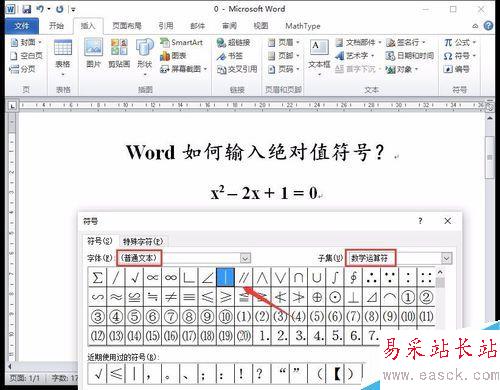Click recently used 【 bracket symbol
The height and width of the screenshot is (390, 500).
336,373
